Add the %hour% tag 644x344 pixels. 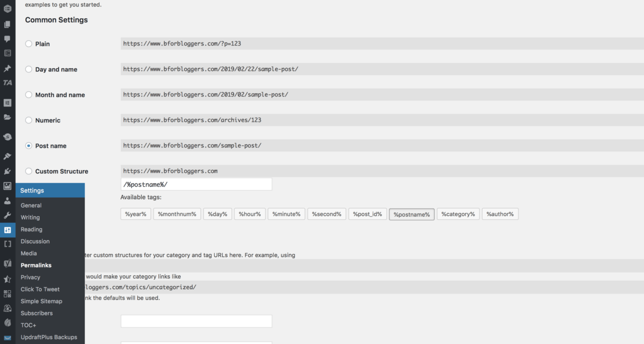(250, 214)
